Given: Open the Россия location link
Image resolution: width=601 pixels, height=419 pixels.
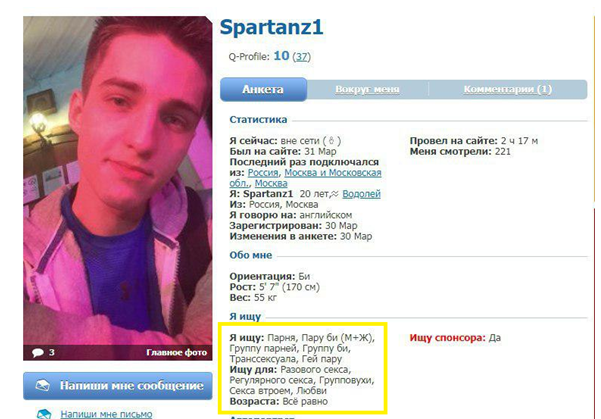Looking at the screenshot, I should (x=263, y=173).
